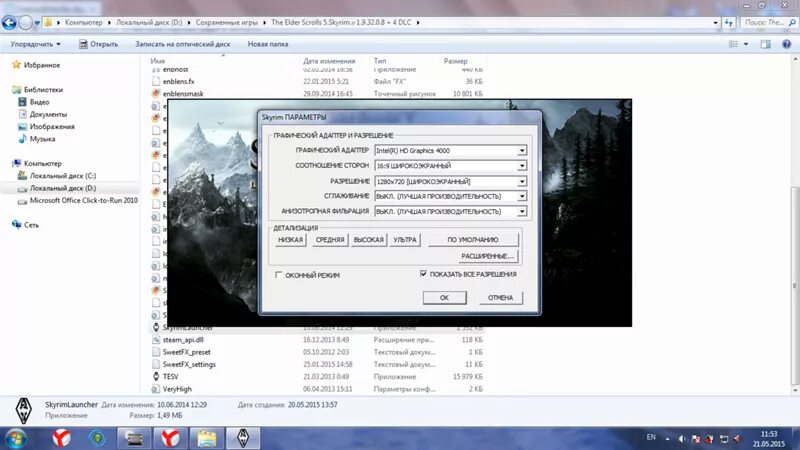800x450 pixels.
Task: Click the EN language indicator
Action: (x=651, y=437)
